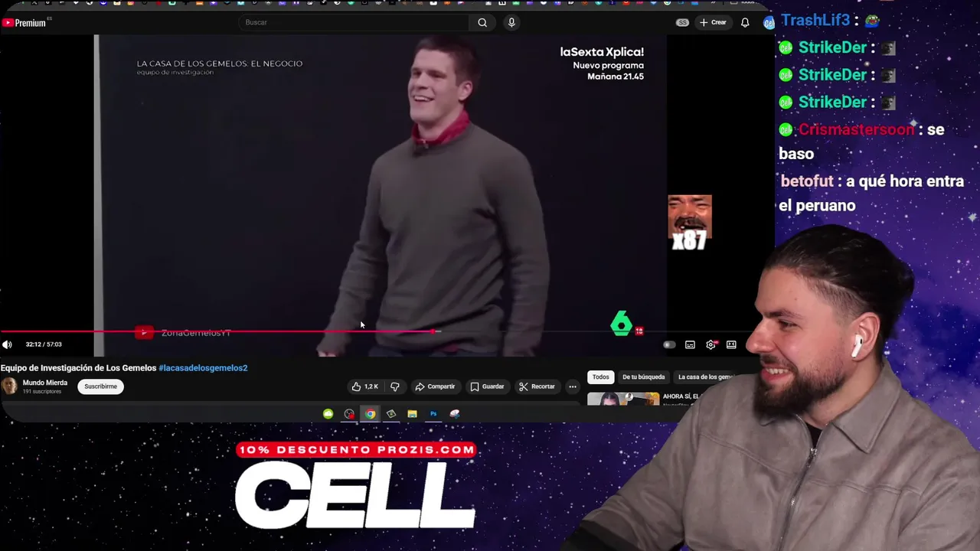
Task: Dislike the video with thumbs-down icon
Action: pos(395,386)
